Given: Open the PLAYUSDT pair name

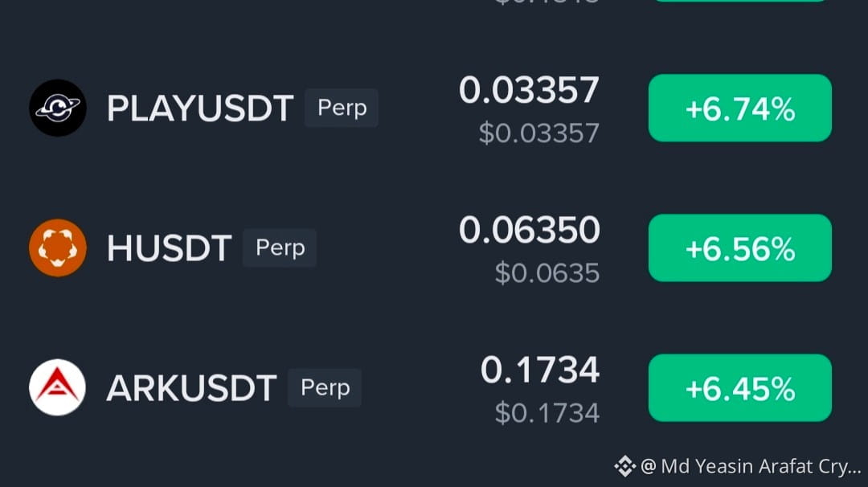Looking at the screenshot, I should 200,108.
